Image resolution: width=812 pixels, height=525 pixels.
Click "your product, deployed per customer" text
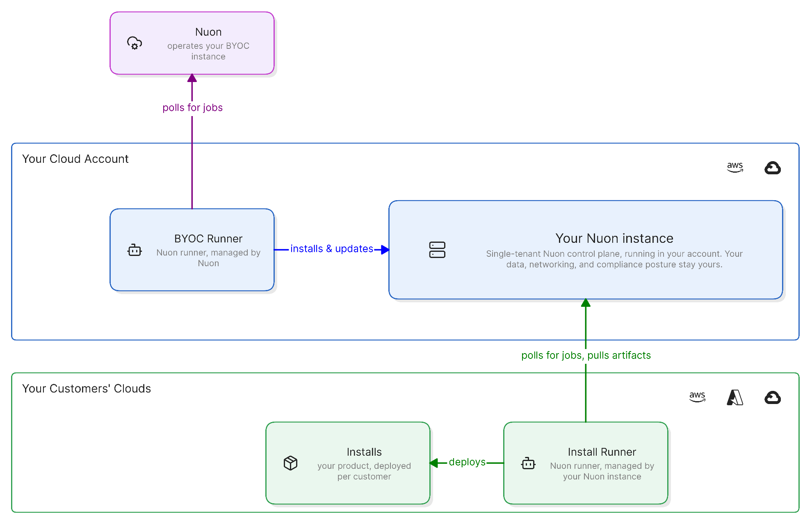(x=364, y=471)
